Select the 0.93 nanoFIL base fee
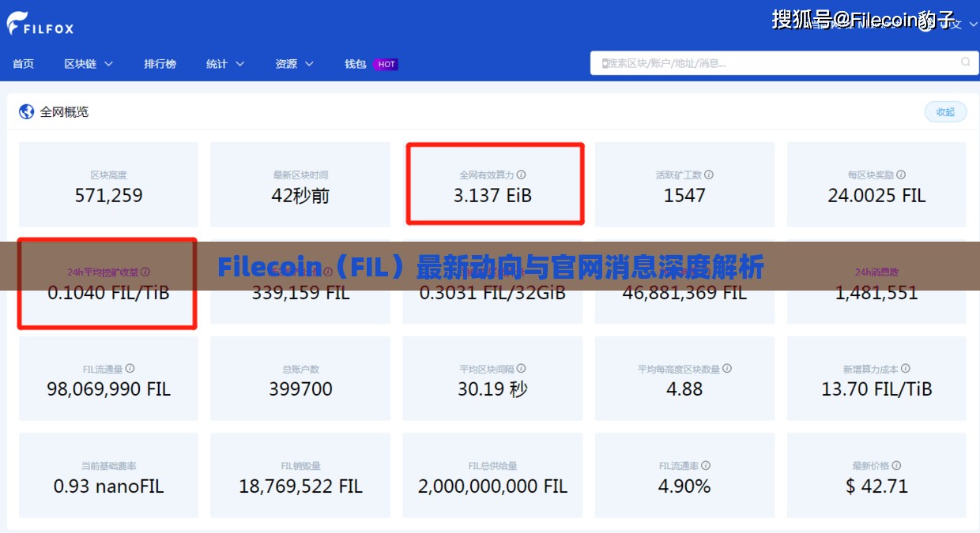The width and height of the screenshot is (980, 533). coord(109,486)
